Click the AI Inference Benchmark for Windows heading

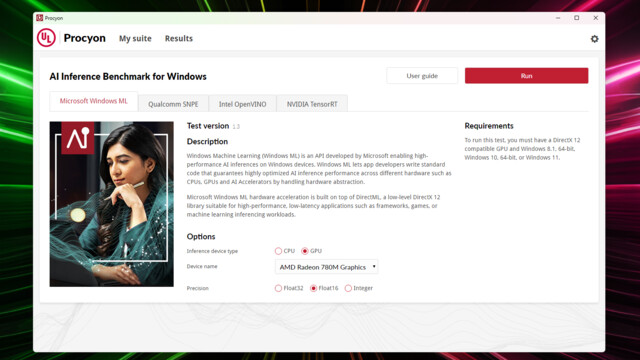point(128,77)
